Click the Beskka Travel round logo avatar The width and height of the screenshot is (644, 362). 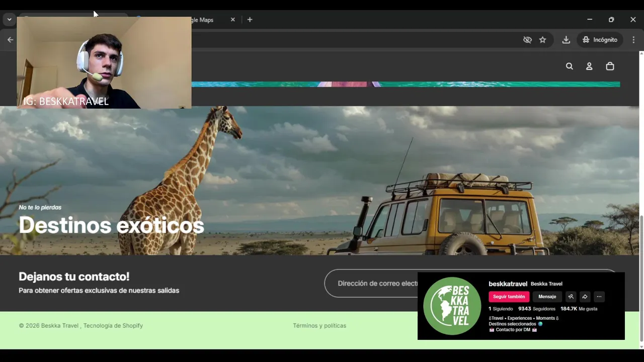(x=452, y=306)
